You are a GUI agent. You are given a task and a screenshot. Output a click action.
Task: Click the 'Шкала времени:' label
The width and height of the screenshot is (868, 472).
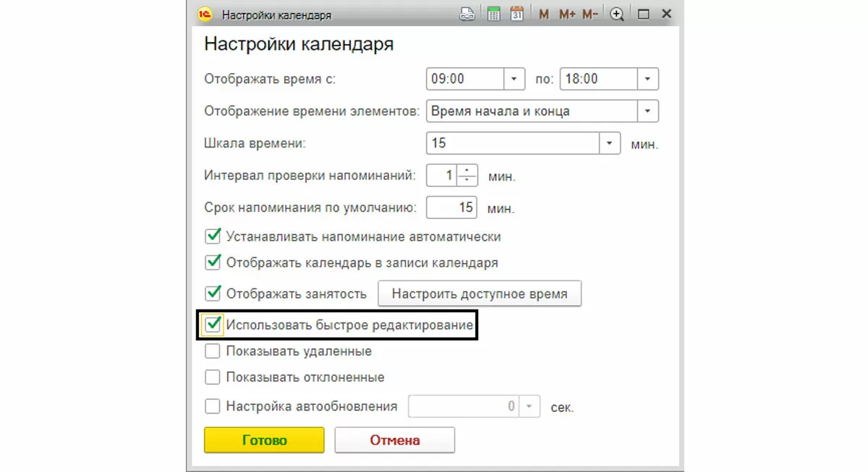point(255,143)
